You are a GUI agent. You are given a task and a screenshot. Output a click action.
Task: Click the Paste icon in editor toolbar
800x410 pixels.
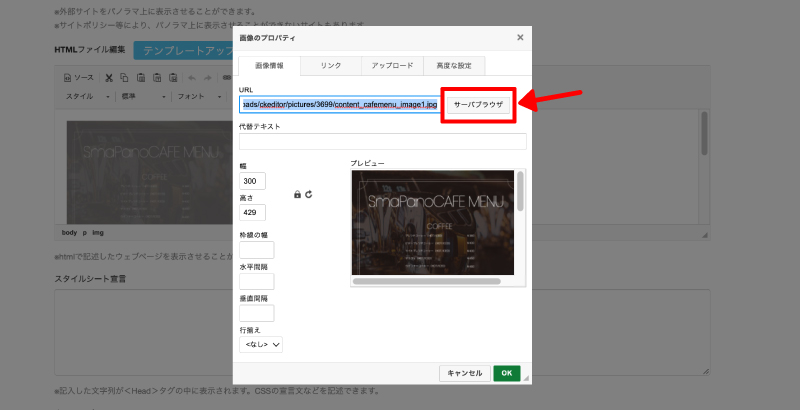coord(141,77)
